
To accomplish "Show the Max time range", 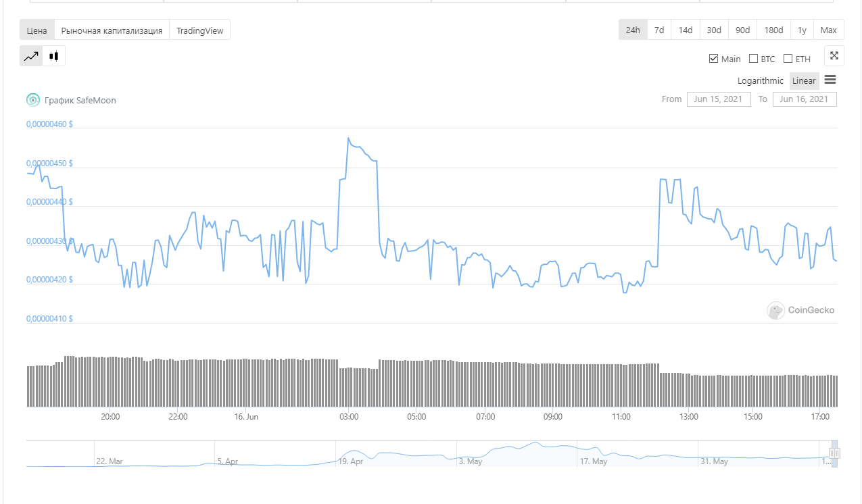I will 828,30.
